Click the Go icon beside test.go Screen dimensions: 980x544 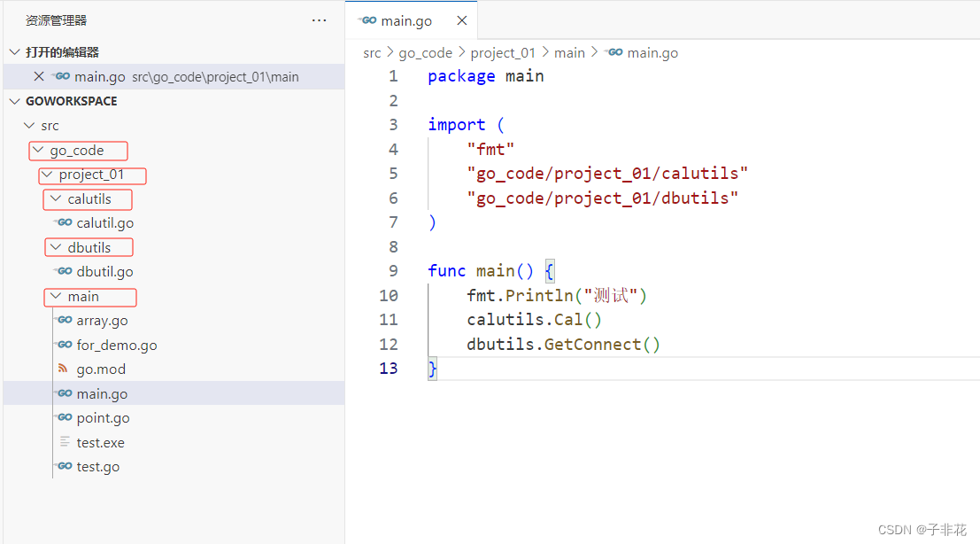63,466
